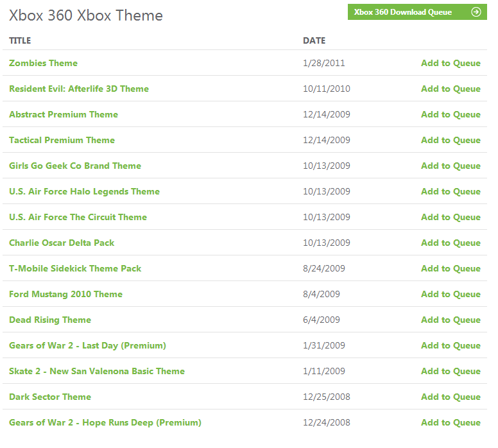The image size is (498, 448).
Task: Click the date 1/11/2009
Action: (324, 372)
